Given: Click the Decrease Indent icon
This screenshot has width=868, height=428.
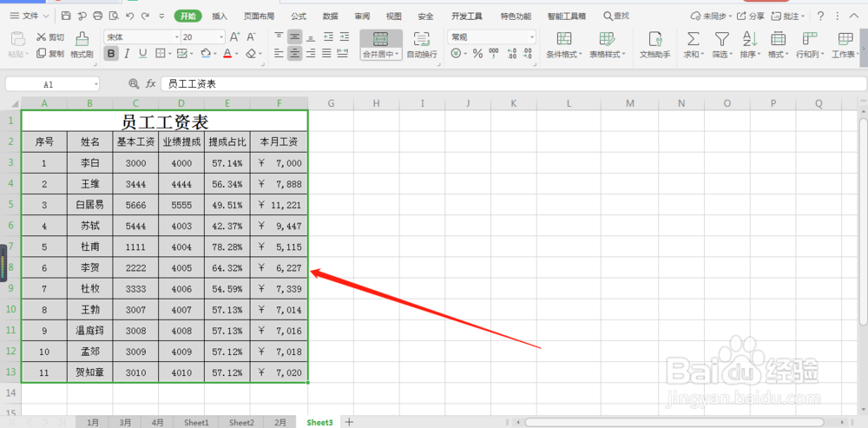Looking at the screenshot, I should [328, 37].
